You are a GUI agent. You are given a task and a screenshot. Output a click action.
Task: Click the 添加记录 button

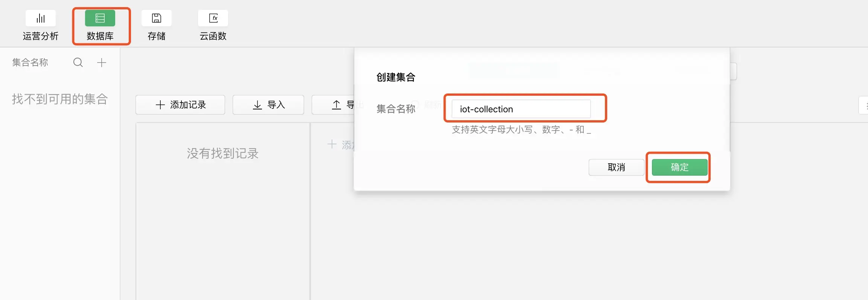(x=180, y=105)
